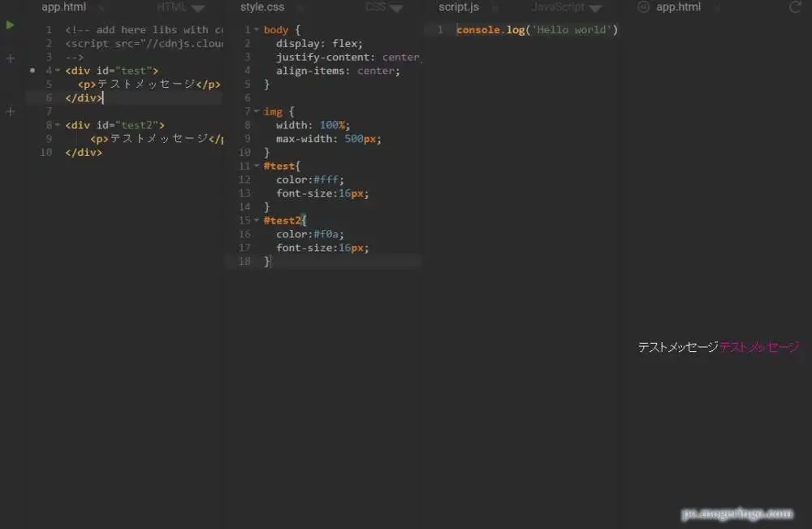Click the closing div on HTML line 10
812x529 pixels.
[x=84, y=152]
